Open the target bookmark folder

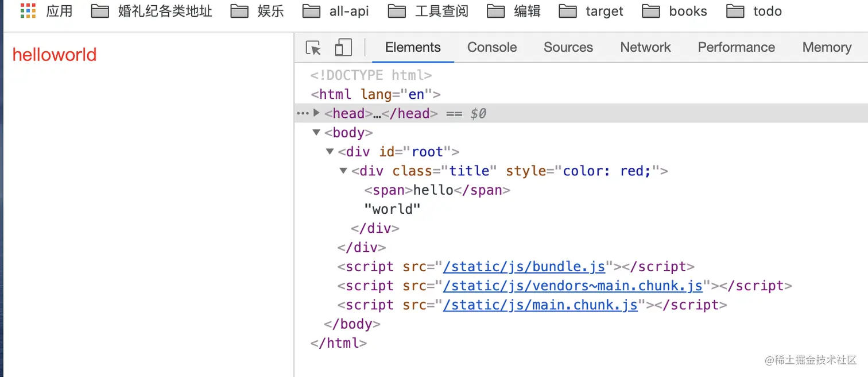(x=591, y=11)
